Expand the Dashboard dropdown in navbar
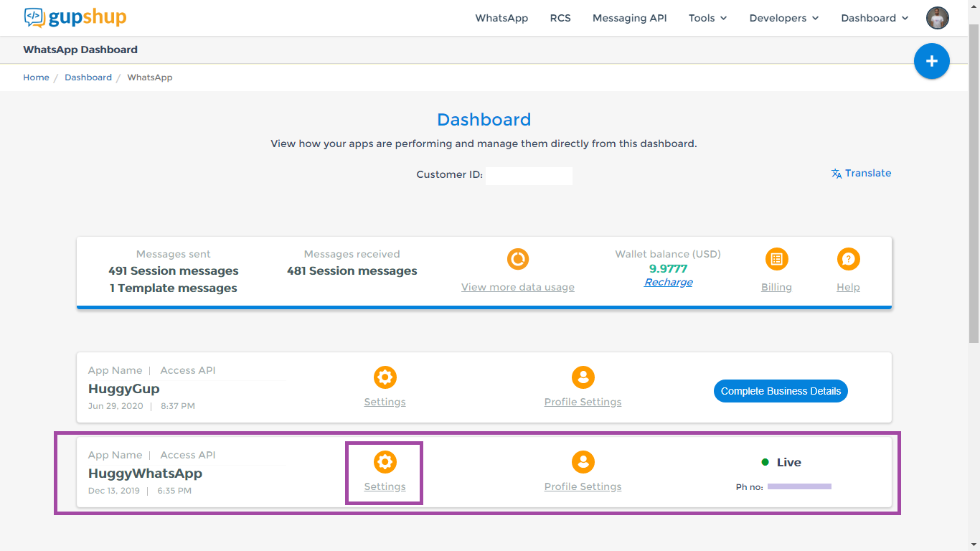The width and height of the screenshot is (980, 551). point(875,18)
